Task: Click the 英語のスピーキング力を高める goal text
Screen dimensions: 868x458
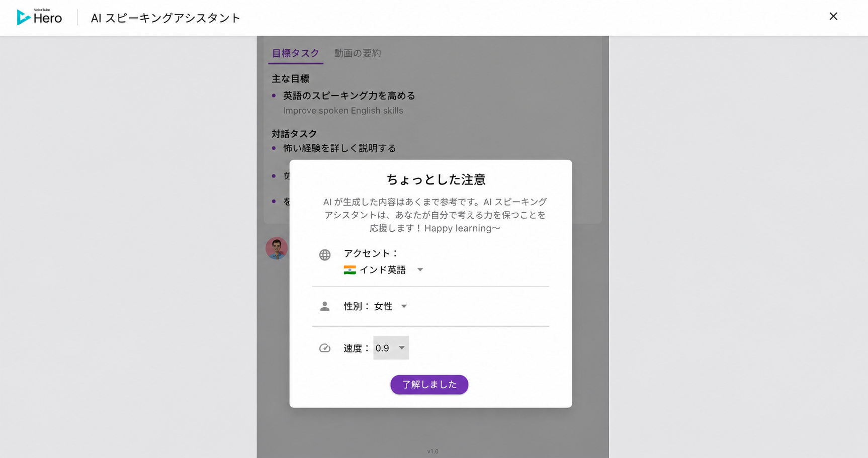Action: pos(349,96)
